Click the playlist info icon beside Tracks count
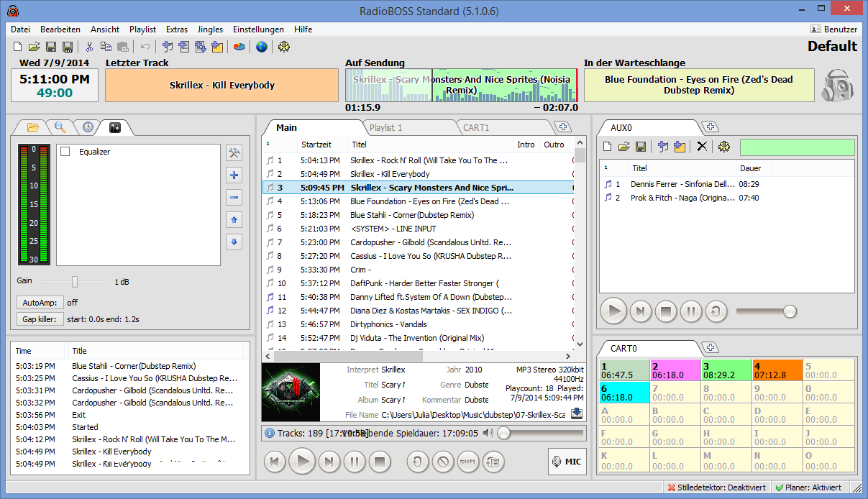868x499 pixels. [270, 433]
